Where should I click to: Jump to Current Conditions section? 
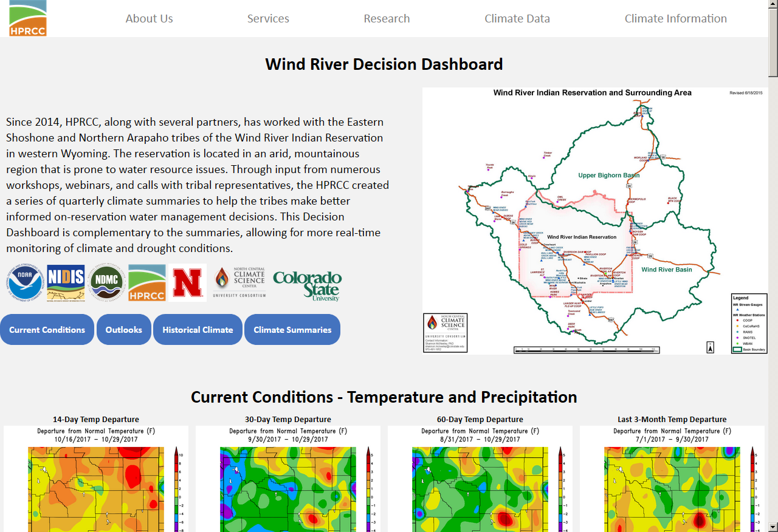(x=47, y=330)
